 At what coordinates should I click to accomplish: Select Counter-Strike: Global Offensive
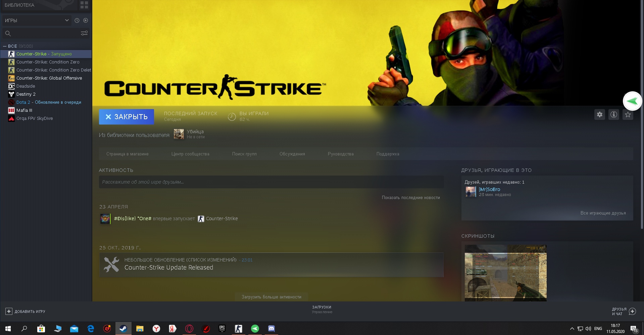pyautogui.click(x=46, y=78)
